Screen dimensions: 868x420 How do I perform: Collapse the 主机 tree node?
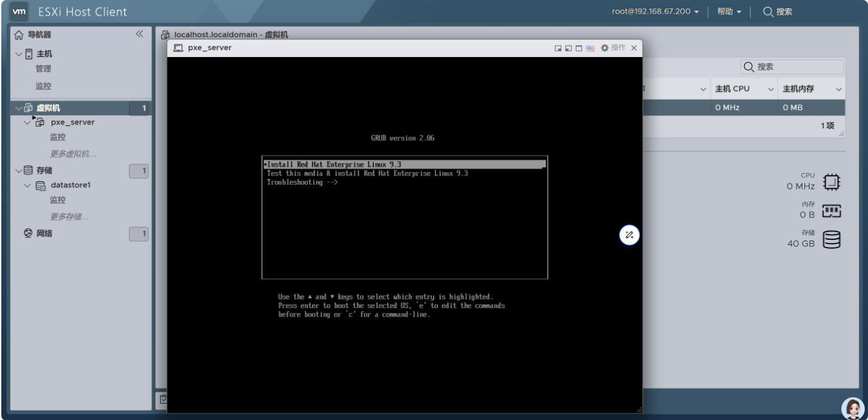click(x=18, y=54)
